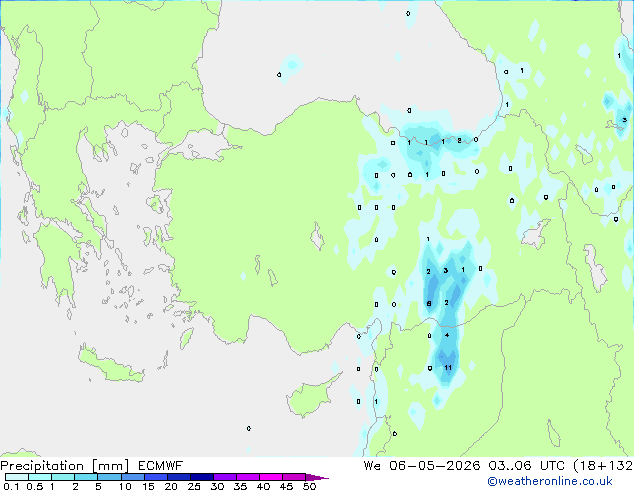This screenshot has width=634, height=490.
Task: Click the legend scale label '25'
Action: [194, 486]
